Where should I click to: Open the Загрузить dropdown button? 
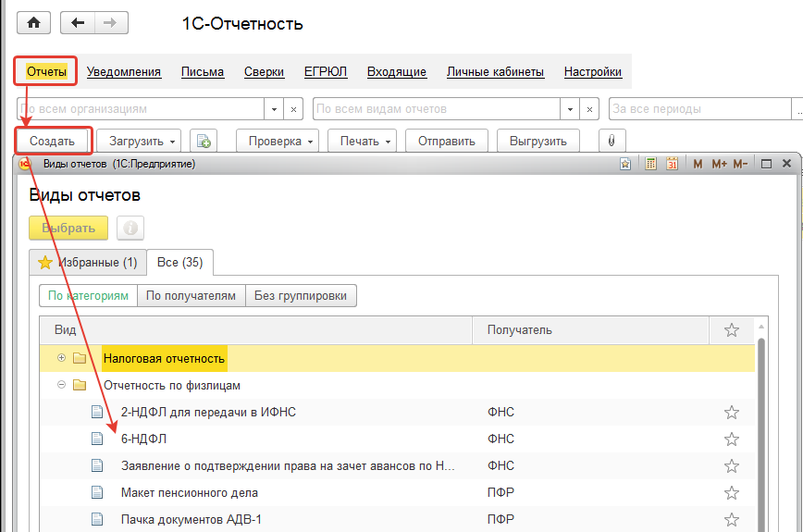138,141
